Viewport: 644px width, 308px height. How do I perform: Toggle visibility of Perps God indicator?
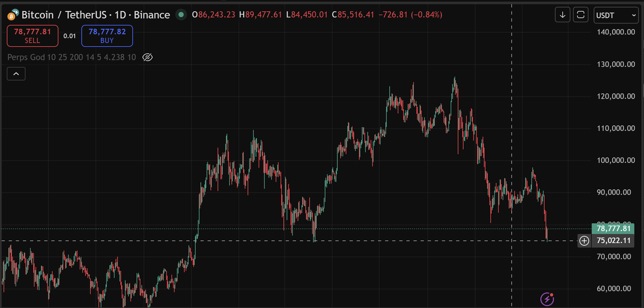coord(148,57)
